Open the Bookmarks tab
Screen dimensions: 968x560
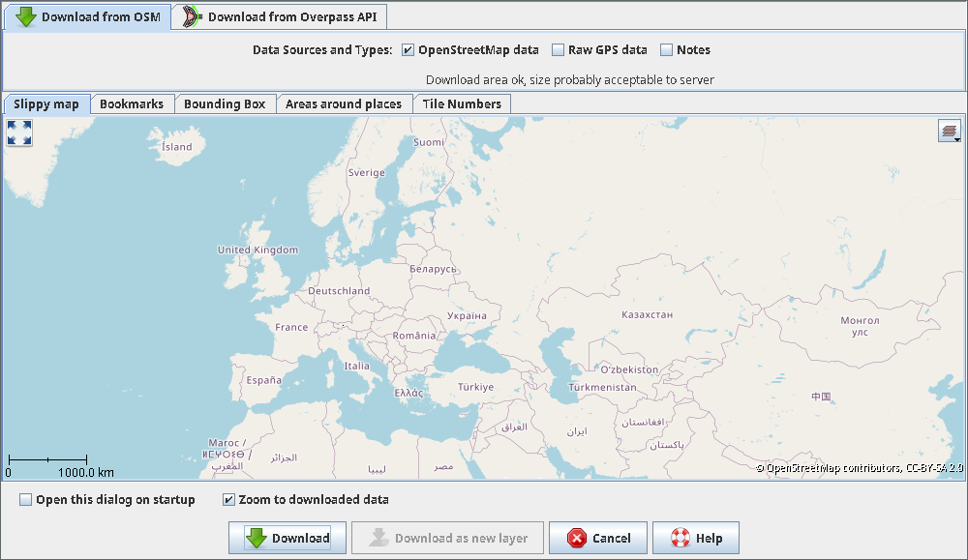[132, 104]
